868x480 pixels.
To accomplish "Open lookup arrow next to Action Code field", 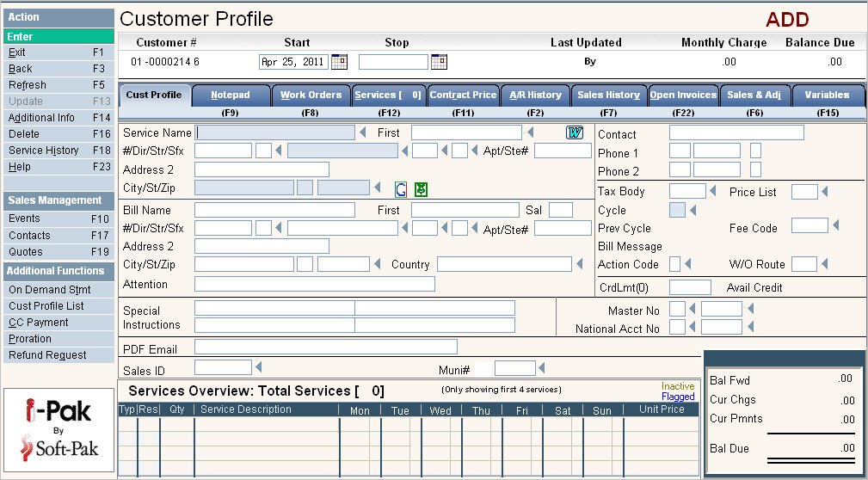I will click(687, 264).
